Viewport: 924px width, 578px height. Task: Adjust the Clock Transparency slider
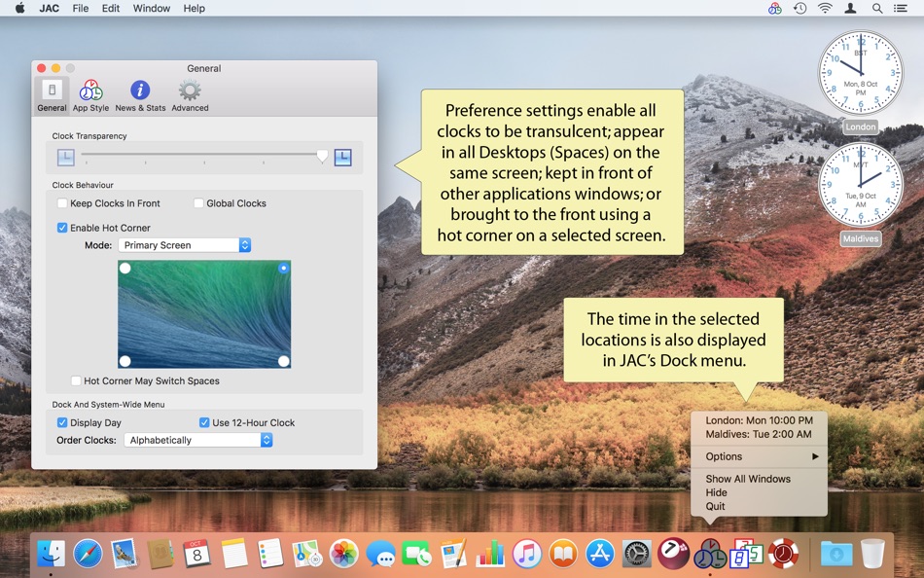pyautogui.click(x=322, y=156)
